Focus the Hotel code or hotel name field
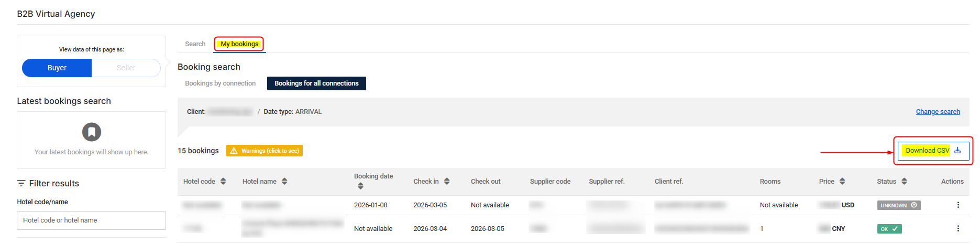The image size is (980, 243). tap(92, 220)
